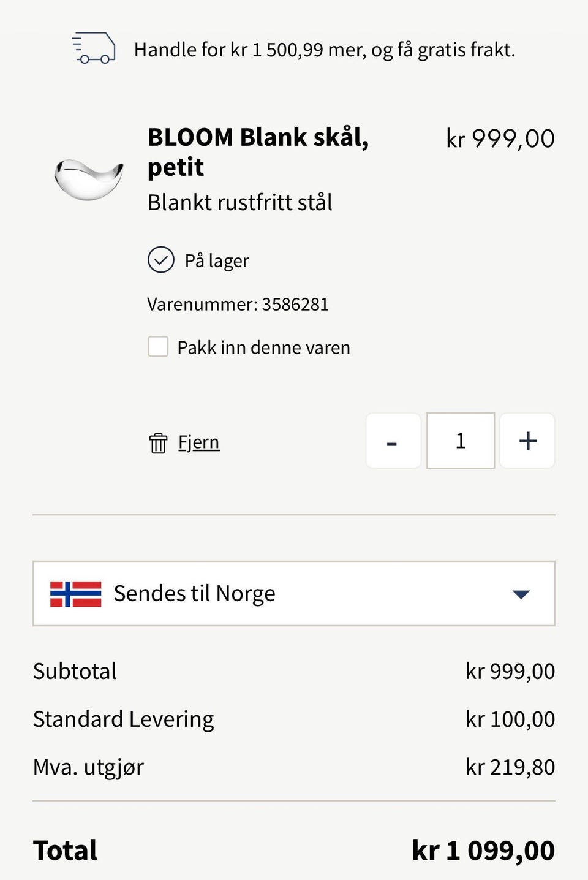The width and height of the screenshot is (588, 880).
Task: Remove item via Fjern link
Action: [x=199, y=442]
